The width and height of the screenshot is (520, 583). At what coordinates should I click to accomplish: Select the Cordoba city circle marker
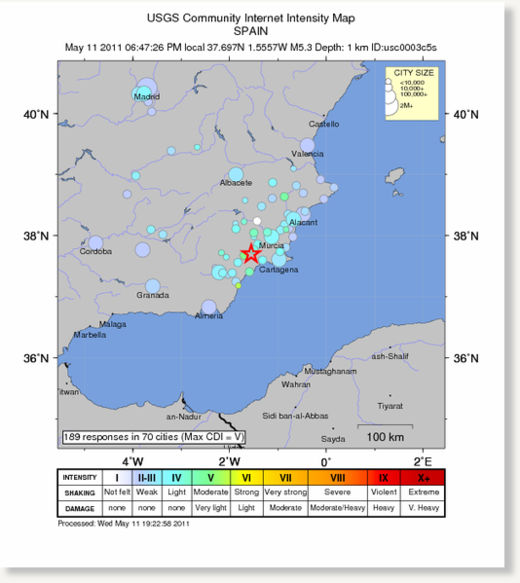(x=96, y=242)
